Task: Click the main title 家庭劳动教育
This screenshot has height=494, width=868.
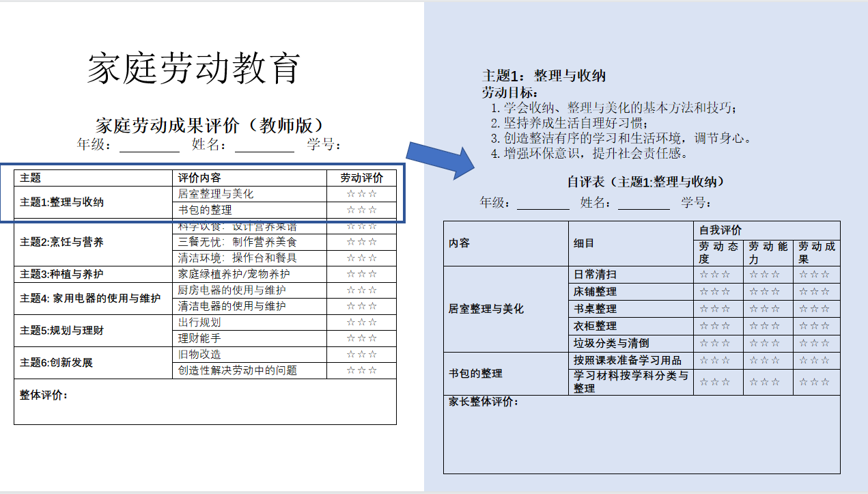Action: 194,68
